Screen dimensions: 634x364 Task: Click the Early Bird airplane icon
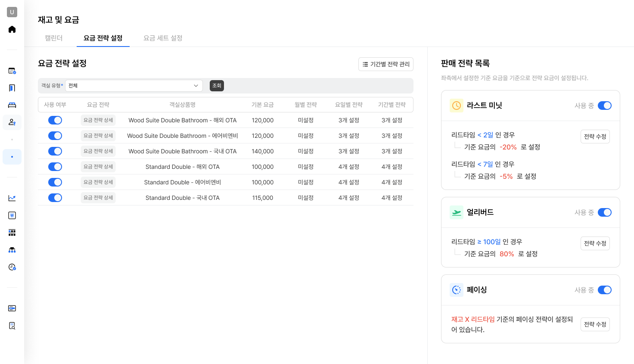[457, 212]
